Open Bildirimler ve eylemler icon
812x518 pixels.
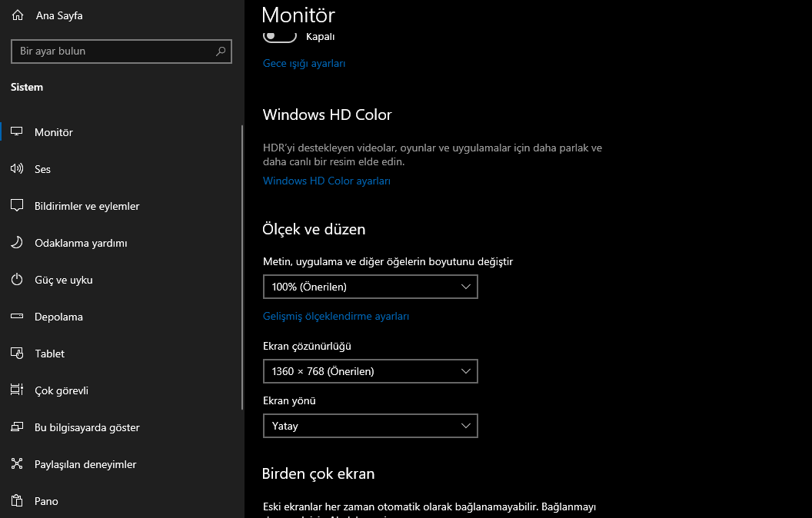pos(17,206)
